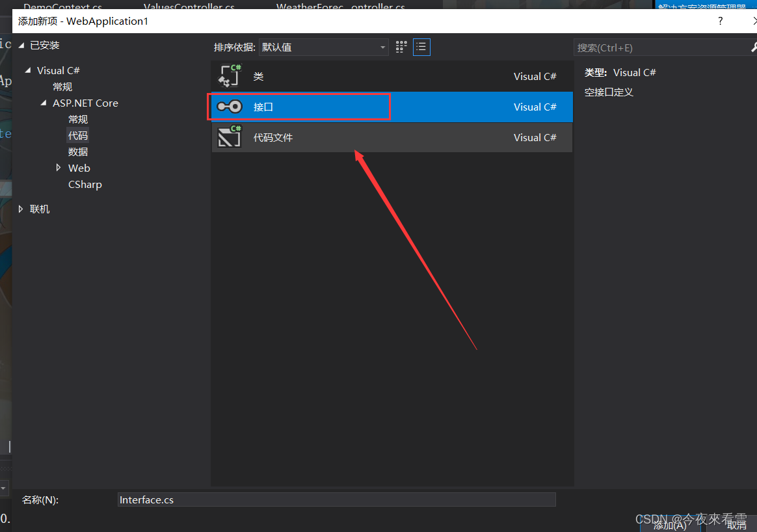
Task: Select the Web category label
Action: point(79,168)
